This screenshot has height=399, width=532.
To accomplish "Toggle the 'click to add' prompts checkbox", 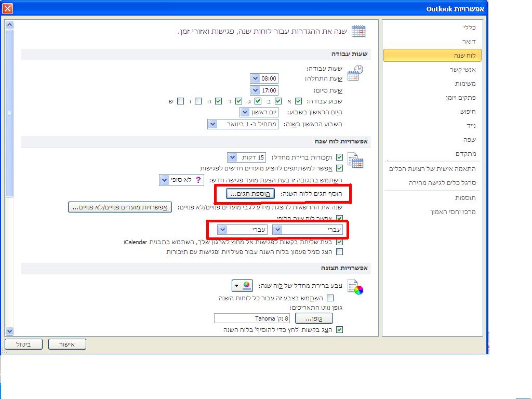I will [339, 329].
